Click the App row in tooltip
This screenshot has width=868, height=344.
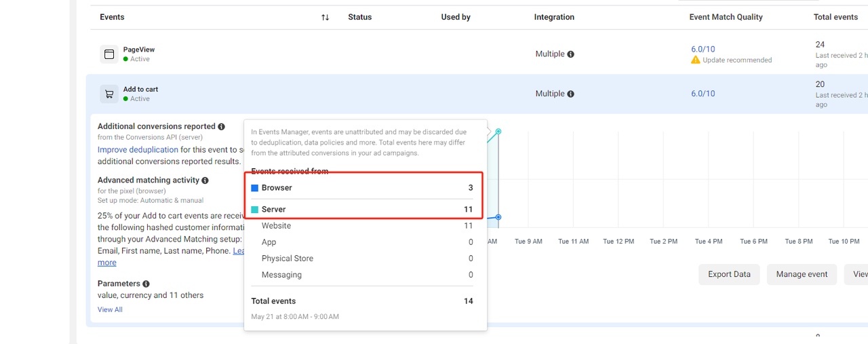pyautogui.click(x=362, y=242)
